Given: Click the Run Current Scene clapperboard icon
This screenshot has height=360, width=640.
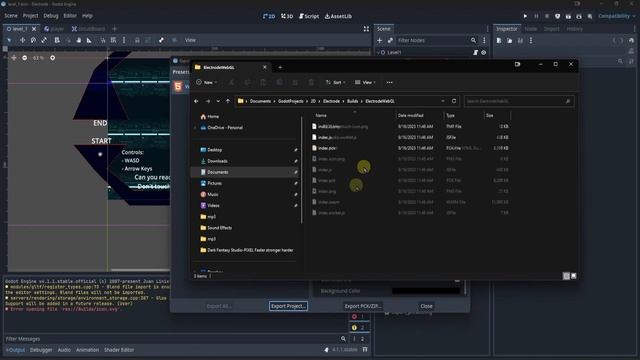Looking at the screenshot, I should click(x=568, y=16).
